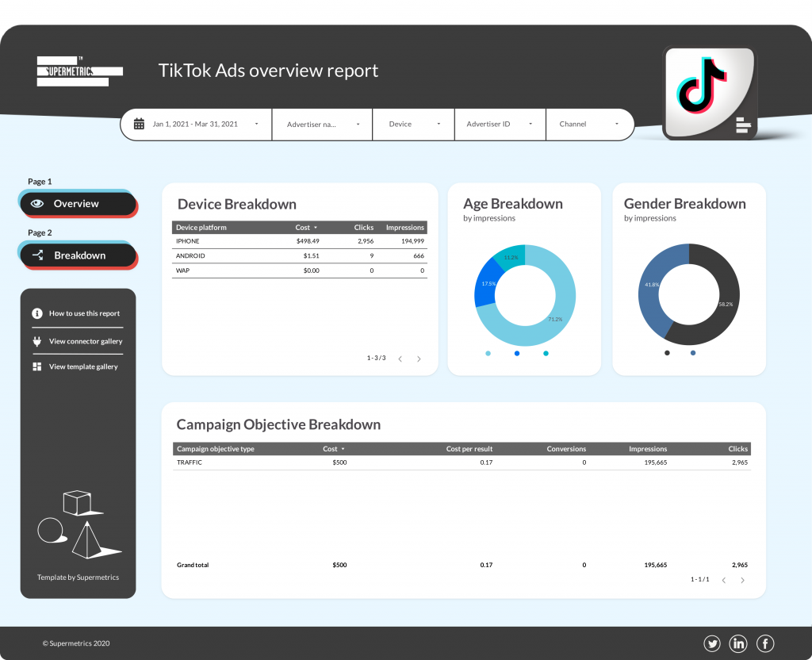This screenshot has width=812, height=660.
Task: Click the Device platform column header
Action: 201,228
